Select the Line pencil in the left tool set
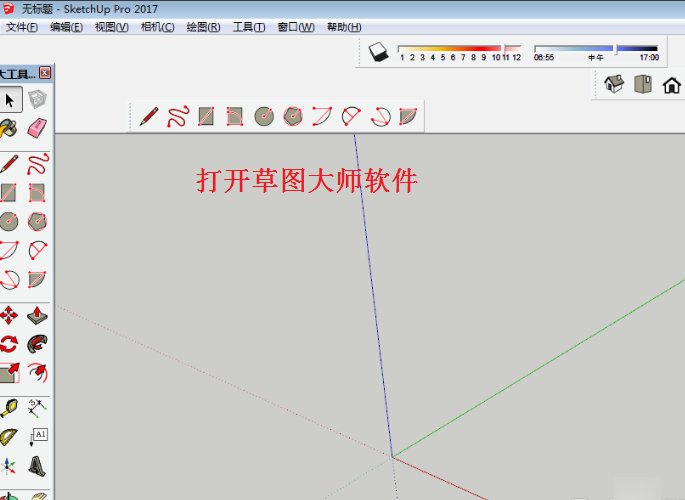Screen dimensions: 685x500 point(9,164)
